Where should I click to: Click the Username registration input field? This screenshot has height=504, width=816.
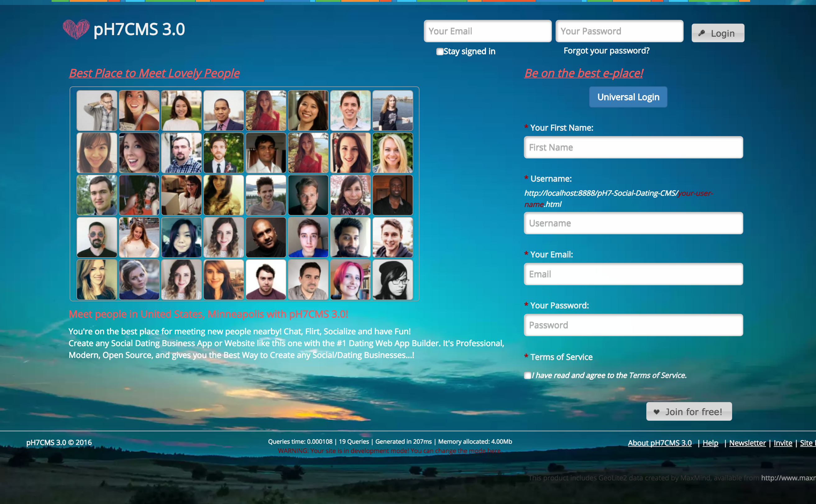(x=634, y=224)
